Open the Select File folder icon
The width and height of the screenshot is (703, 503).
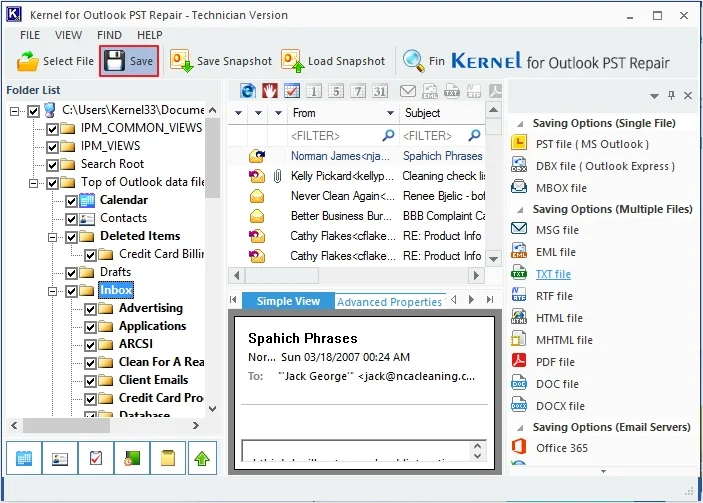tap(28, 61)
